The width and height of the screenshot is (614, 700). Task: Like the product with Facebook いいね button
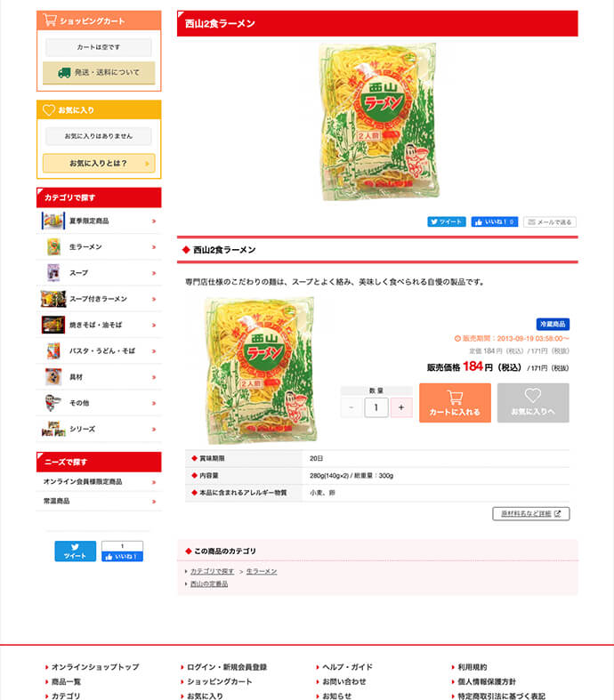[495, 221]
